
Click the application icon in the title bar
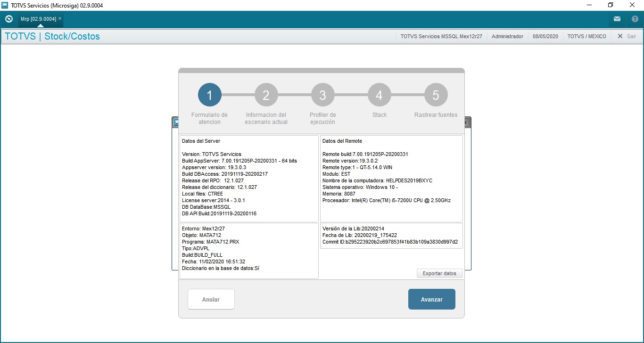(5, 5)
